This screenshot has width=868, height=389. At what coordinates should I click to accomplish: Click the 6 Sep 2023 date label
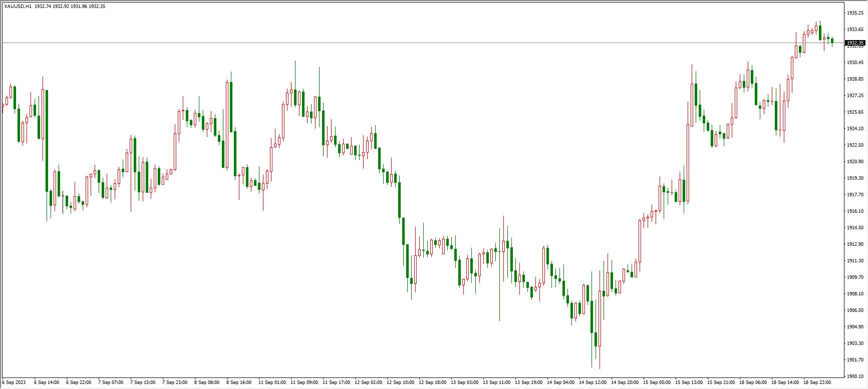[14, 382]
